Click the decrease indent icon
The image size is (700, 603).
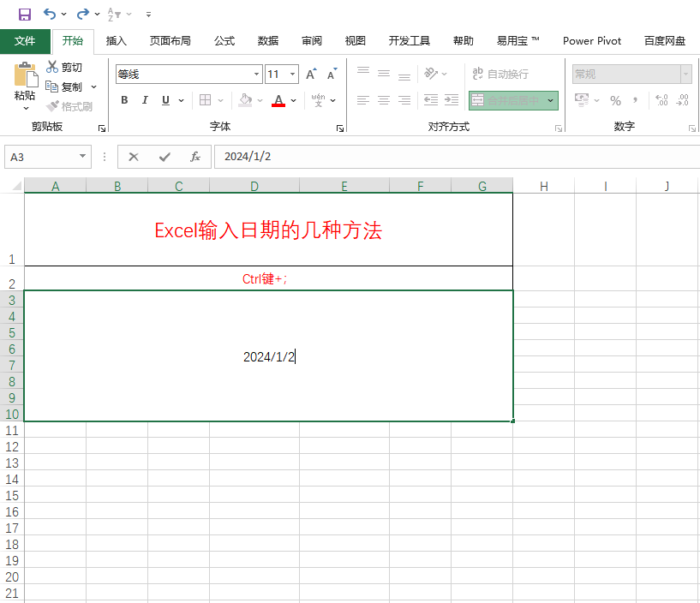(x=431, y=100)
